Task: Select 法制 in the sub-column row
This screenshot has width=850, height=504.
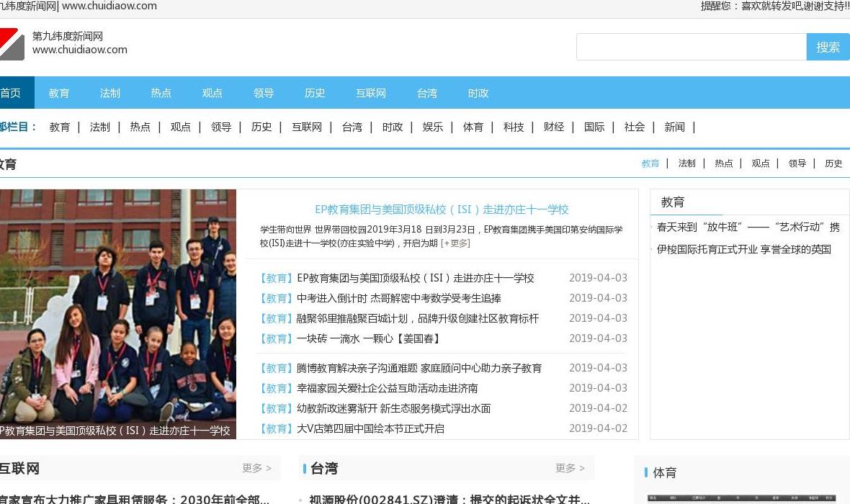Action: click(x=99, y=127)
